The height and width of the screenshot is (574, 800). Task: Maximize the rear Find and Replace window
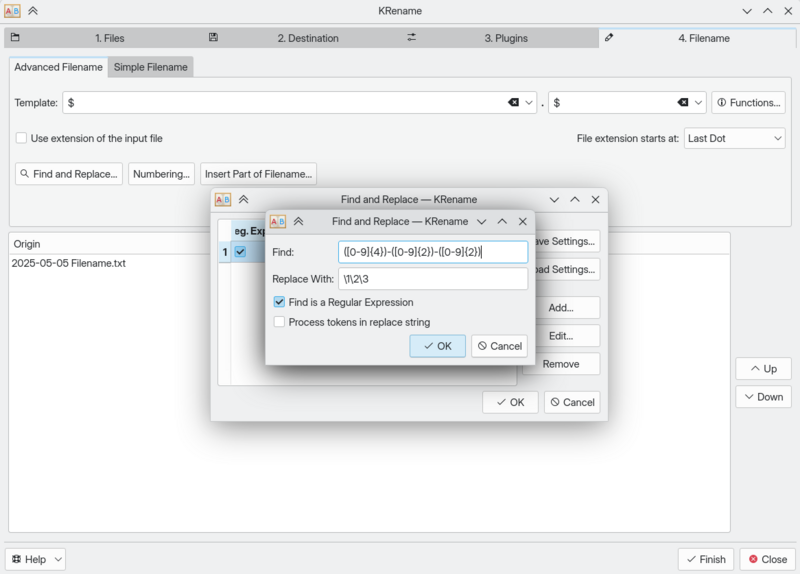click(575, 199)
